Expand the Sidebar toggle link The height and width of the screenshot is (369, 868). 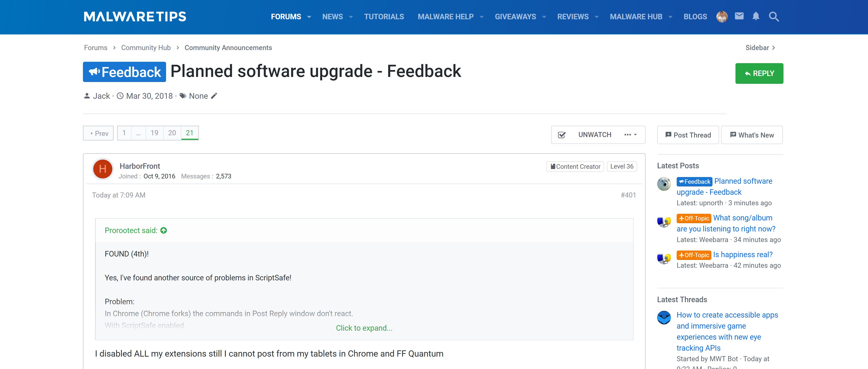pos(760,48)
